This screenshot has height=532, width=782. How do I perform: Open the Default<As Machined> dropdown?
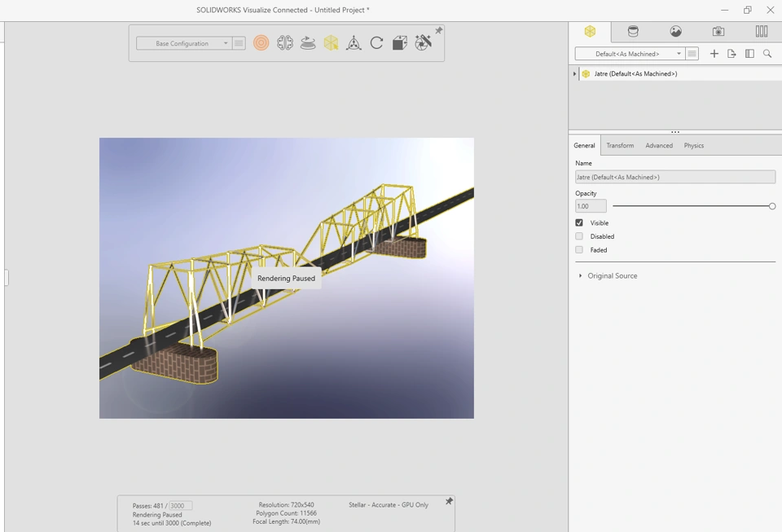point(629,54)
